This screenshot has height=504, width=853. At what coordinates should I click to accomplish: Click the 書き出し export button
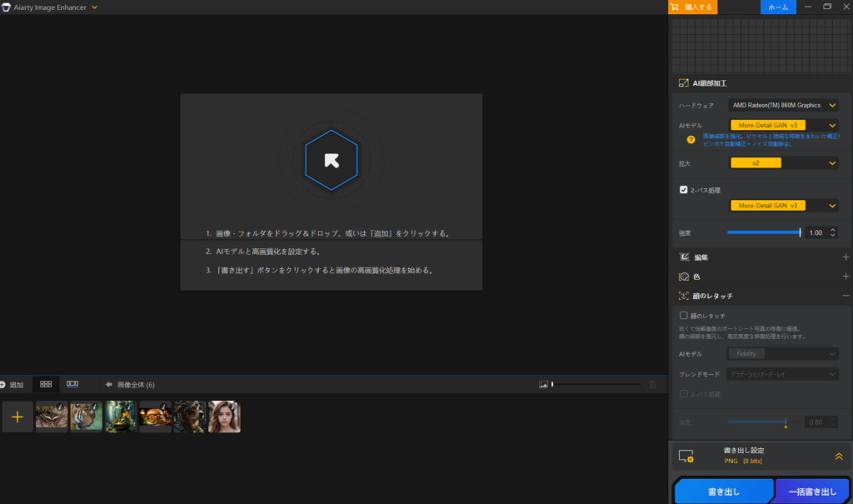point(724,492)
